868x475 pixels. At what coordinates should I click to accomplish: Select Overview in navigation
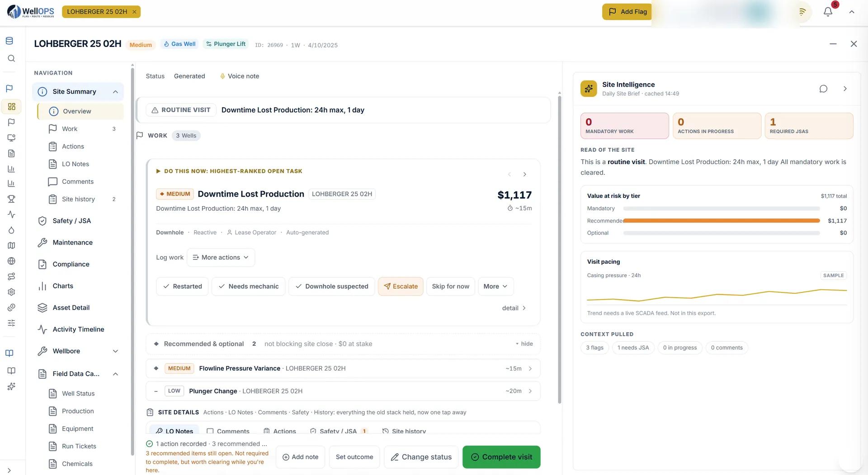tap(80, 111)
